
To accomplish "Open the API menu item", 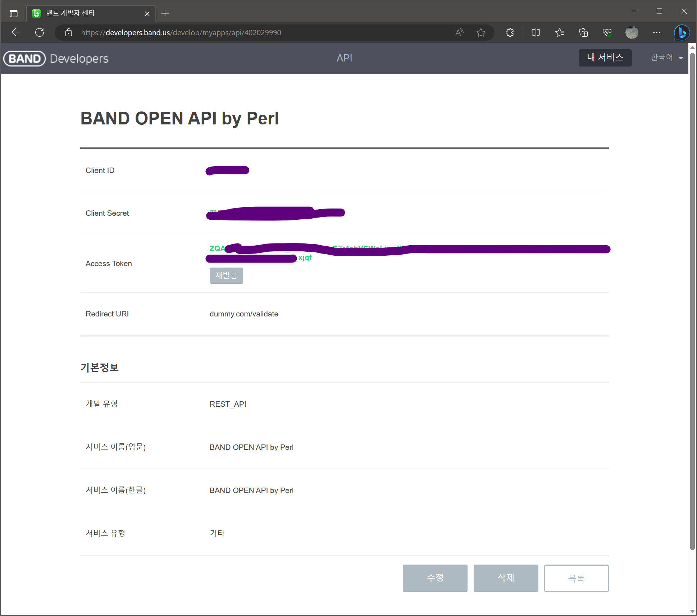I will click(x=344, y=58).
